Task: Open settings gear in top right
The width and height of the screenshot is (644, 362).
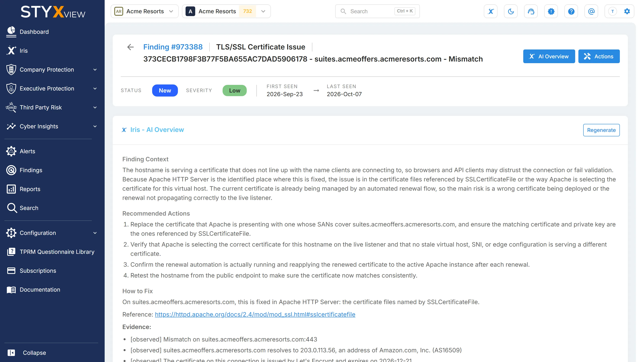Action: pos(627,11)
